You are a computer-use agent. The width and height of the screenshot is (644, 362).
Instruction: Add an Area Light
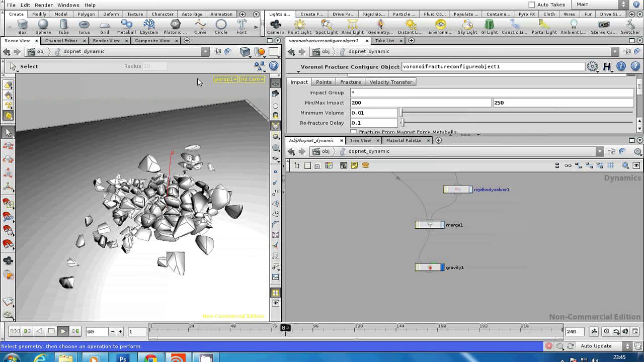(x=352, y=27)
